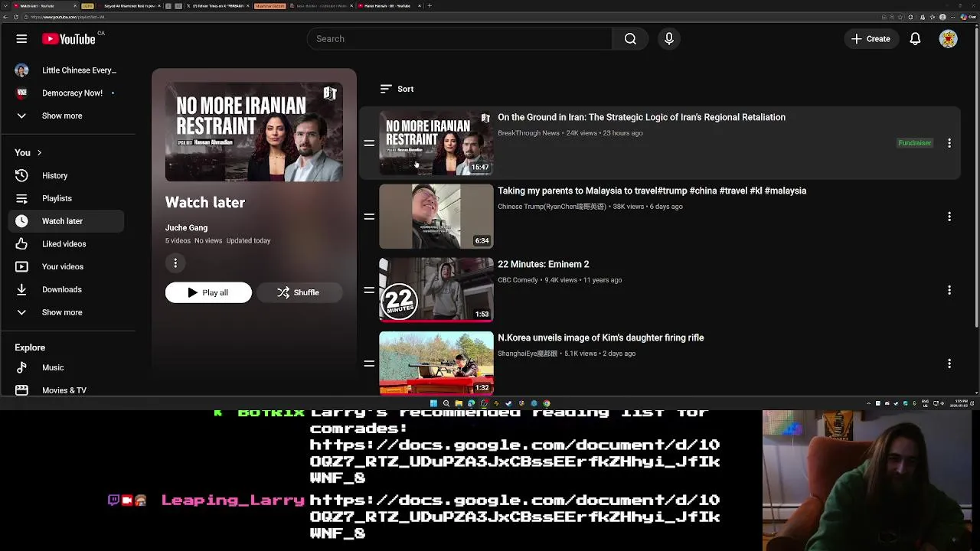Click the Shuffle button
This screenshot has width=980, height=551.
click(x=299, y=292)
